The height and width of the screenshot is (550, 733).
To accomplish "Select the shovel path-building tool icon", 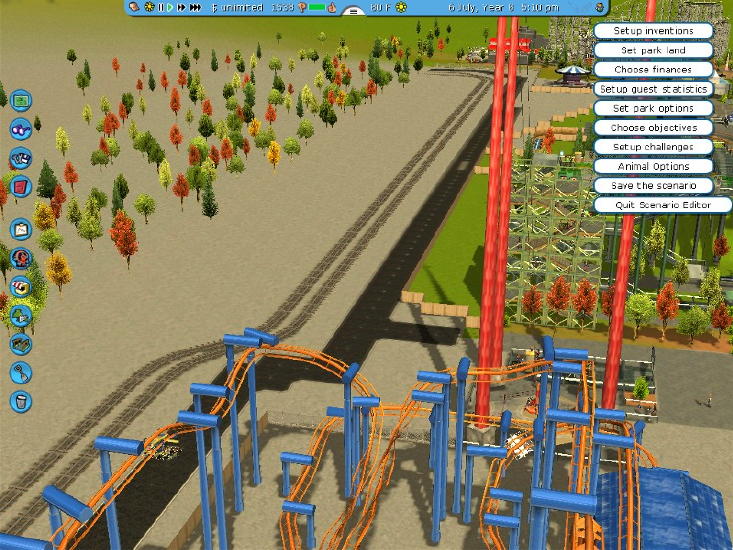I will coord(21,373).
